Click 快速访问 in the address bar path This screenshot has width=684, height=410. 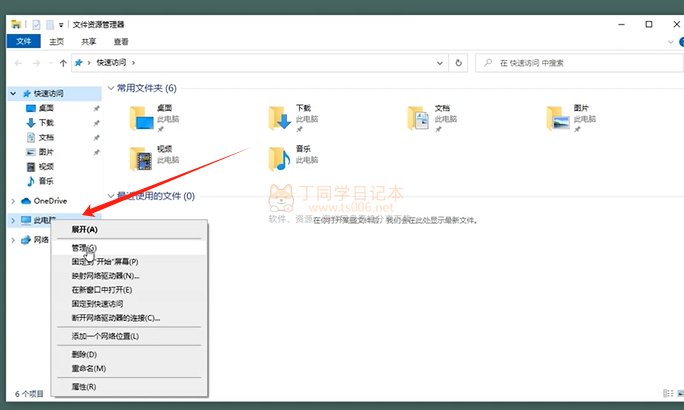(x=111, y=63)
